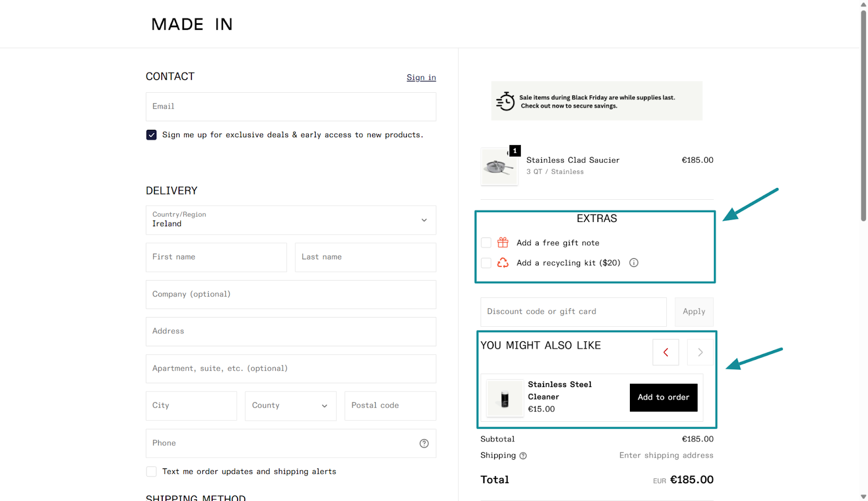This screenshot has width=868, height=501.
Task: Click the CONTACT heading
Action: 170,77
